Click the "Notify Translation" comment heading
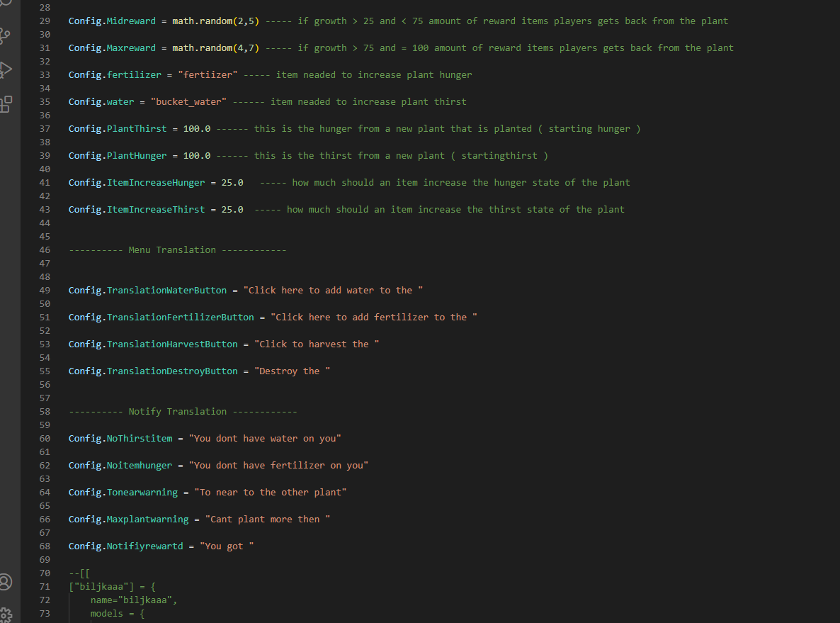 coord(177,411)
